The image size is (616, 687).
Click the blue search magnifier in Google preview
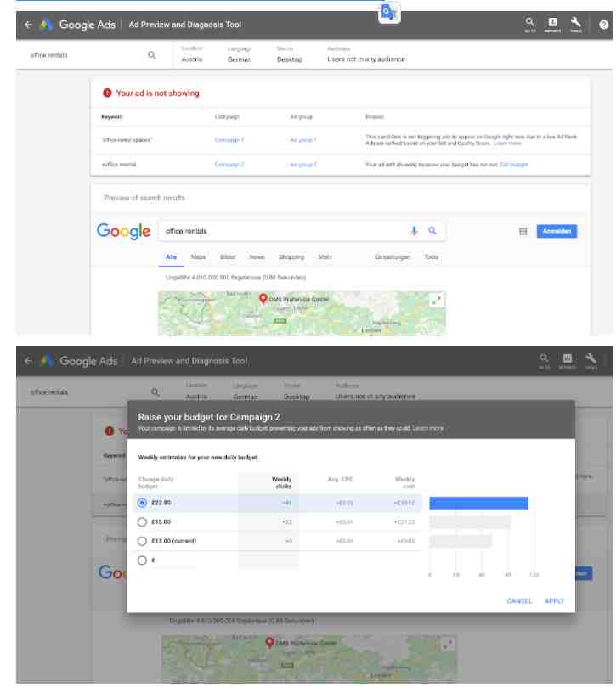432,230
